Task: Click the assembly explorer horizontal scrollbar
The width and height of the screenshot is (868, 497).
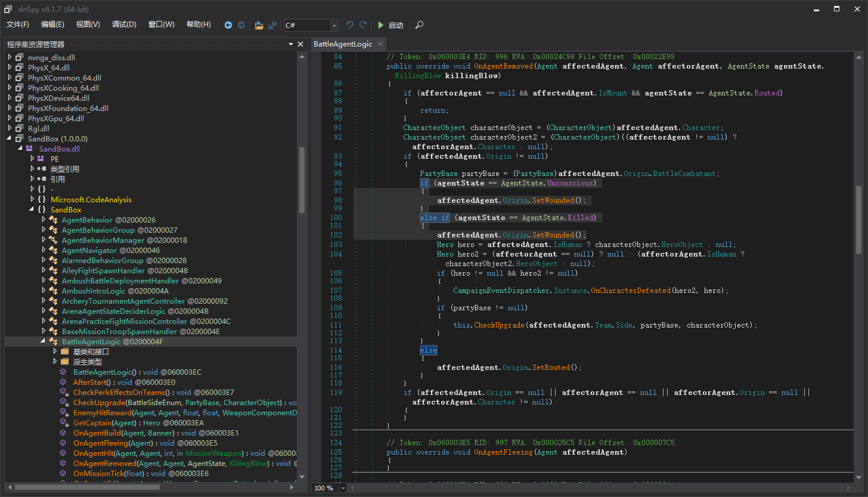Action: [86, 487]
